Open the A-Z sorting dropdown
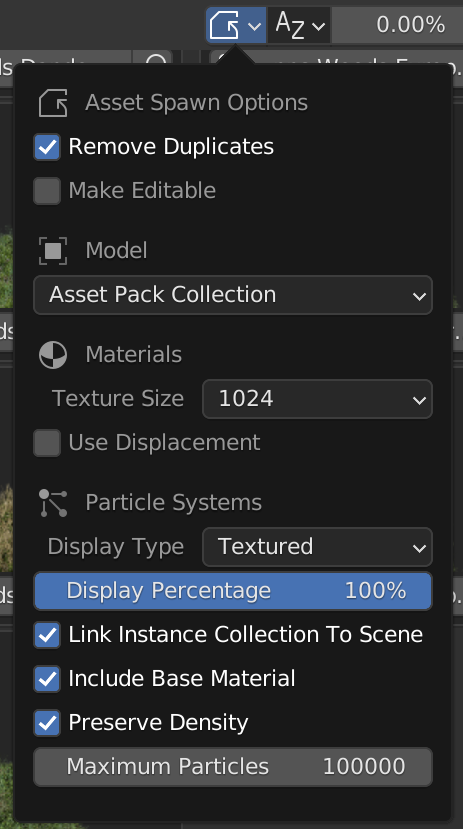This screenshot has height=829, width=463. [299, 25]
